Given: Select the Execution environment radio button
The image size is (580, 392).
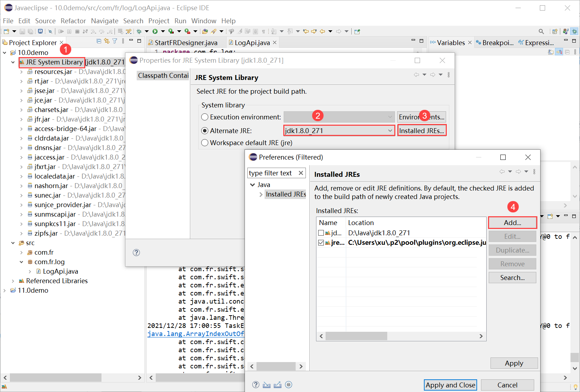Looking at the screenshot, I should pyautogui.click(x=205, y=117).
